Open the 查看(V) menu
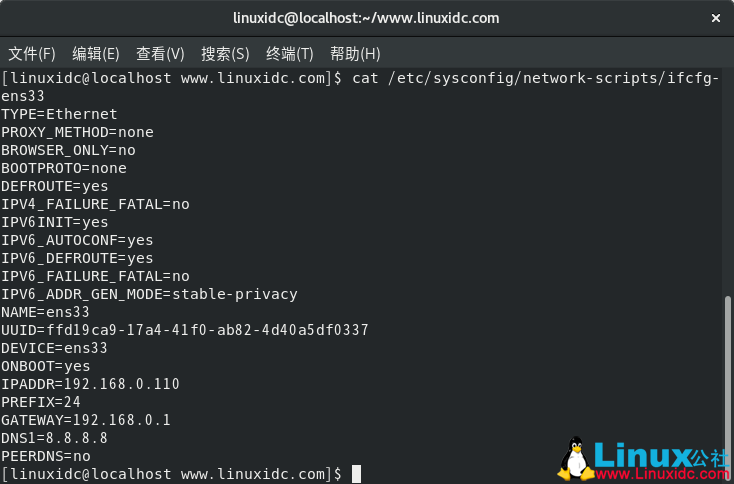The width and height of the screenshot is (734, 484). click(160, 53)
